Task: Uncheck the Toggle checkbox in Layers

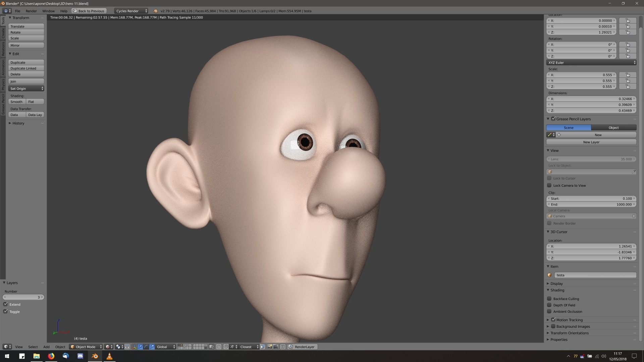Action: click(5, 311)
